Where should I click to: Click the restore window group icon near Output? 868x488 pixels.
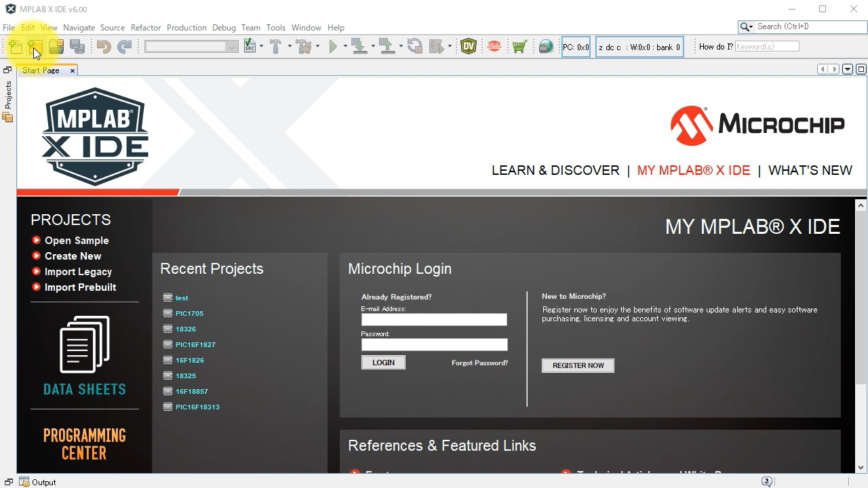(x=9, y=482)
